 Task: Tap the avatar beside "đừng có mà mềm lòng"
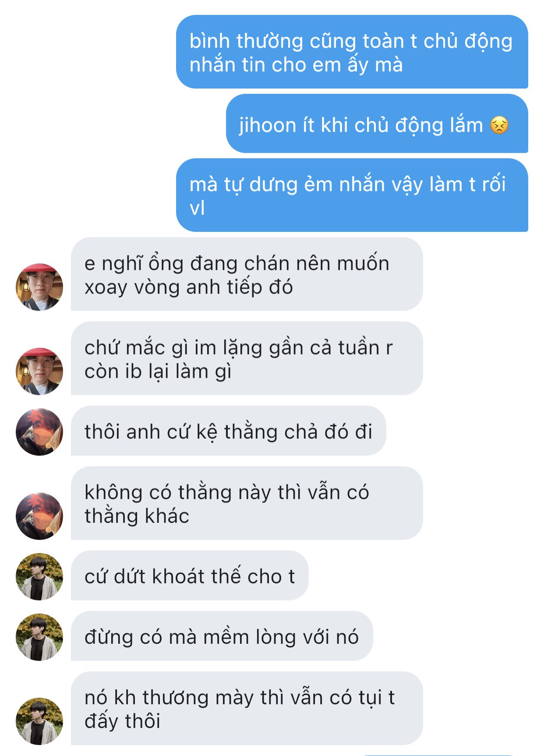click(39, 637)
